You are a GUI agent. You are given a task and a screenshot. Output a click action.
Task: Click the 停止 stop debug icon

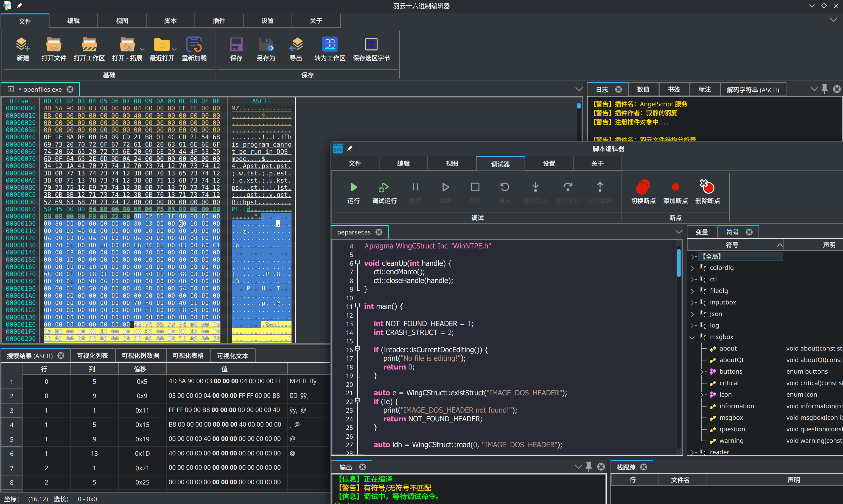coord(475,187)
